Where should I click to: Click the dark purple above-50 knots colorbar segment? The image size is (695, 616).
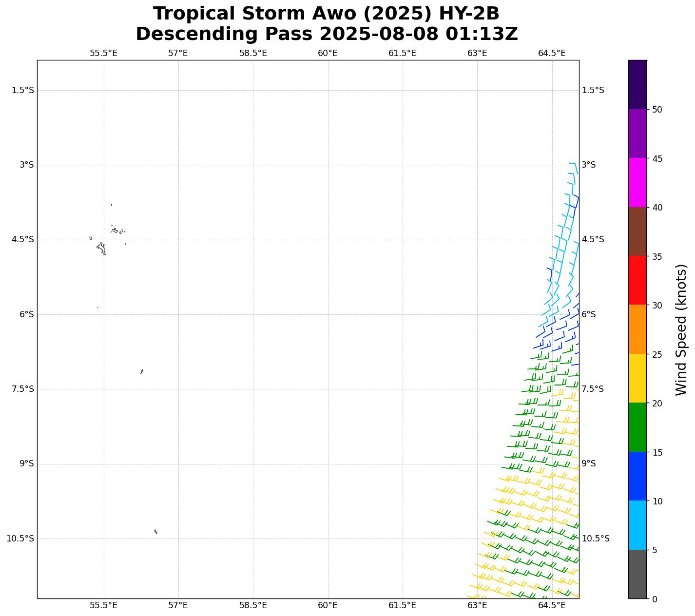(637, 84)
